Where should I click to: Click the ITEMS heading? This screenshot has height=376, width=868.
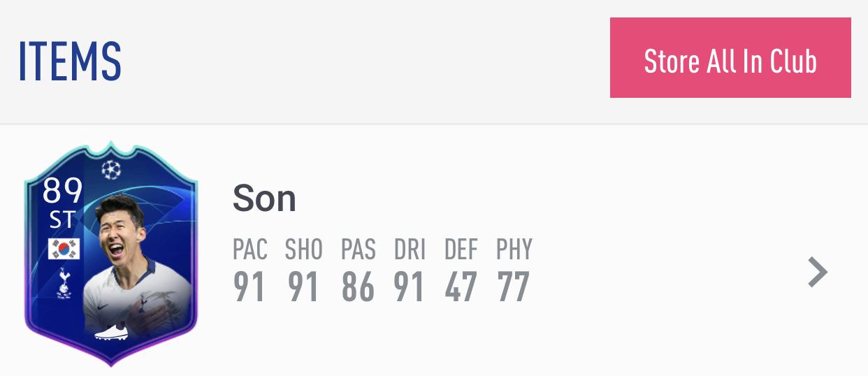[x=70, y=62]
